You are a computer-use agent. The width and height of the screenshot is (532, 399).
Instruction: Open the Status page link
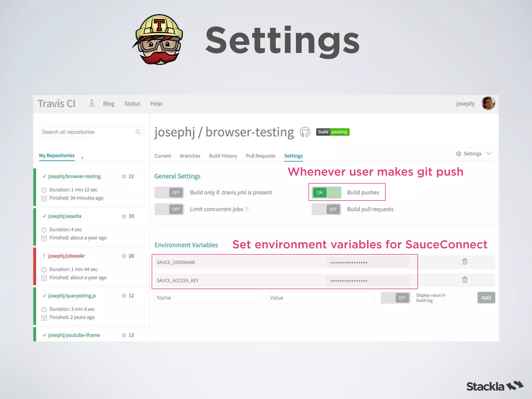132,103
